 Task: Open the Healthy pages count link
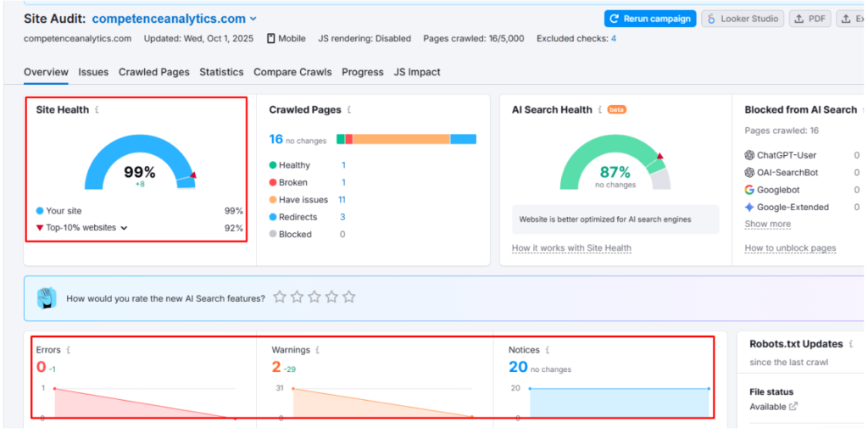[343, 165]
